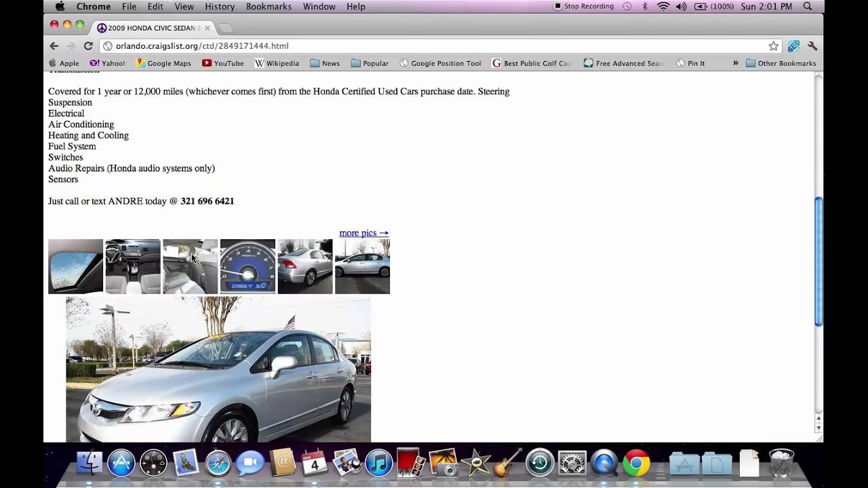This screenshot has height=488, width=868.
Task: Open the Google Maps bookmark
Action: [x=163, y=63]
